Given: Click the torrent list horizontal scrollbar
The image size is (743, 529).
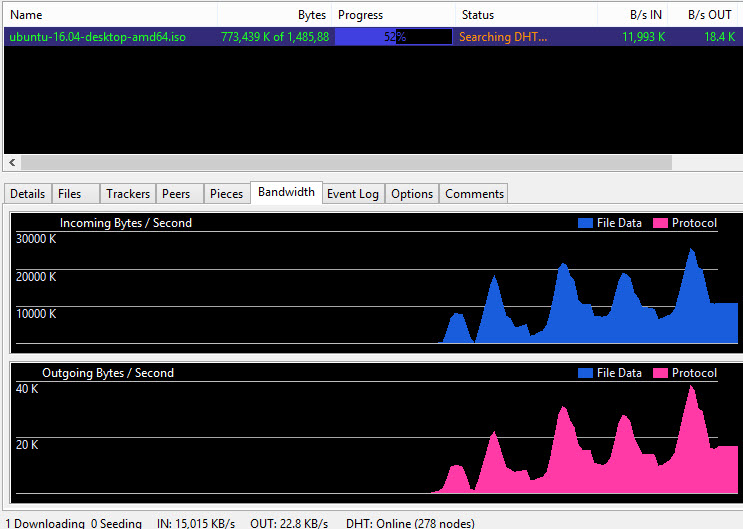Looking at the screenshot, I should coord(346,163).
